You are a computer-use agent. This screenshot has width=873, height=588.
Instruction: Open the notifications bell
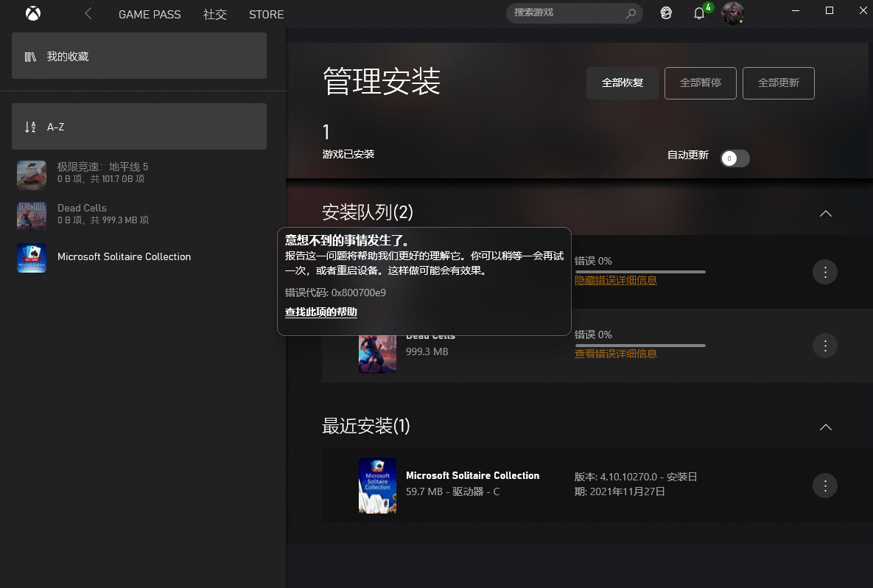(699, 13)
